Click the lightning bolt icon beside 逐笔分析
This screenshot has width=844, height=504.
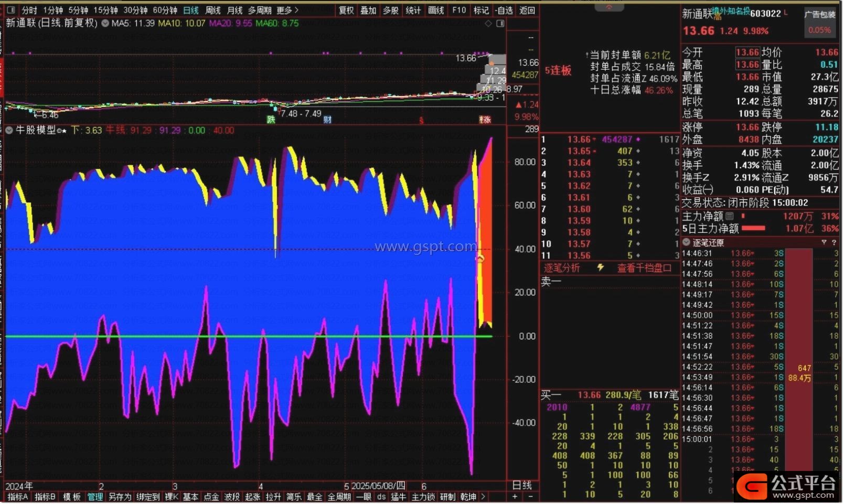(x=601, y=268)
